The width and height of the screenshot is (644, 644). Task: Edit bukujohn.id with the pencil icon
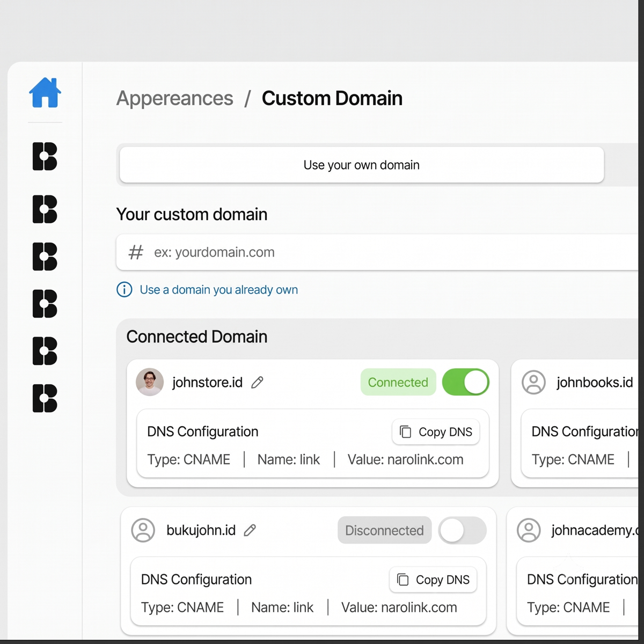(250, 530)
